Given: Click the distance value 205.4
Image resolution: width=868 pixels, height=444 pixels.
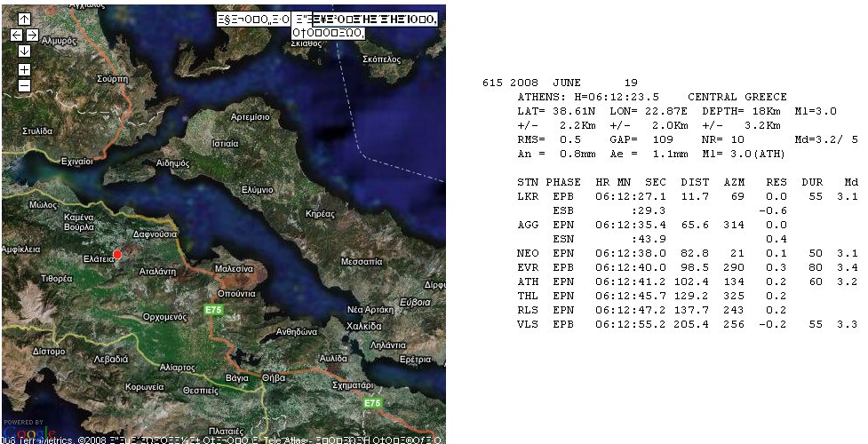Looking at the screenshot, I should pyautogui.click(x=691, y=324).
